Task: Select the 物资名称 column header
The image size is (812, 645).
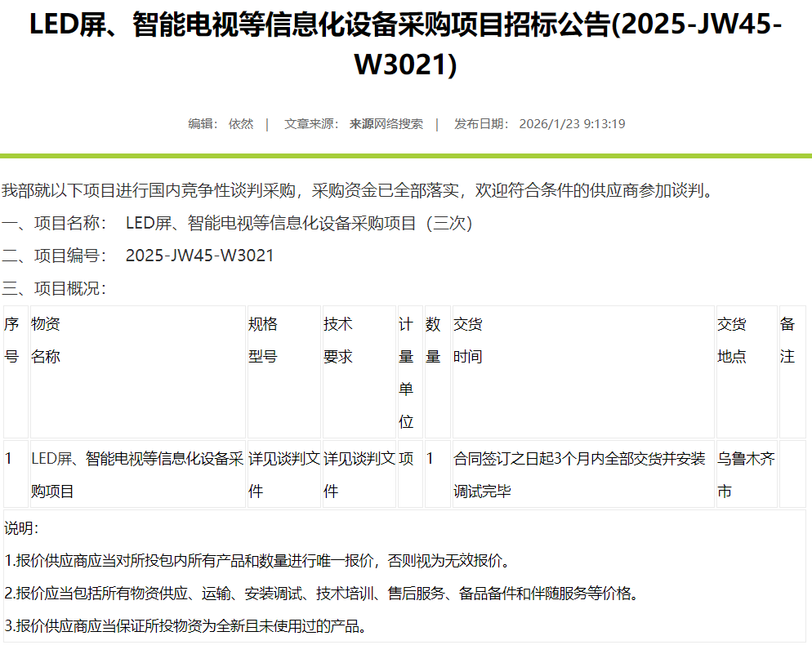Action: pos(47,340)
